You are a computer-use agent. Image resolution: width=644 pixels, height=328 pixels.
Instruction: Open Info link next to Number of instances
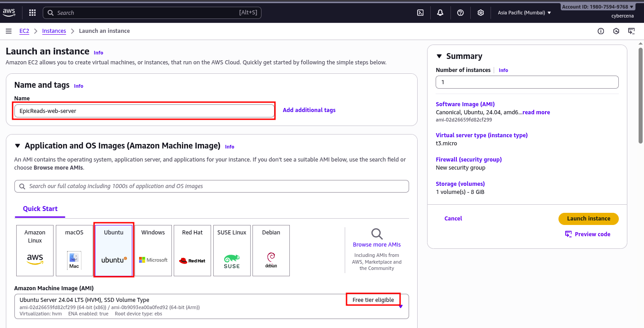coord(504,70)
